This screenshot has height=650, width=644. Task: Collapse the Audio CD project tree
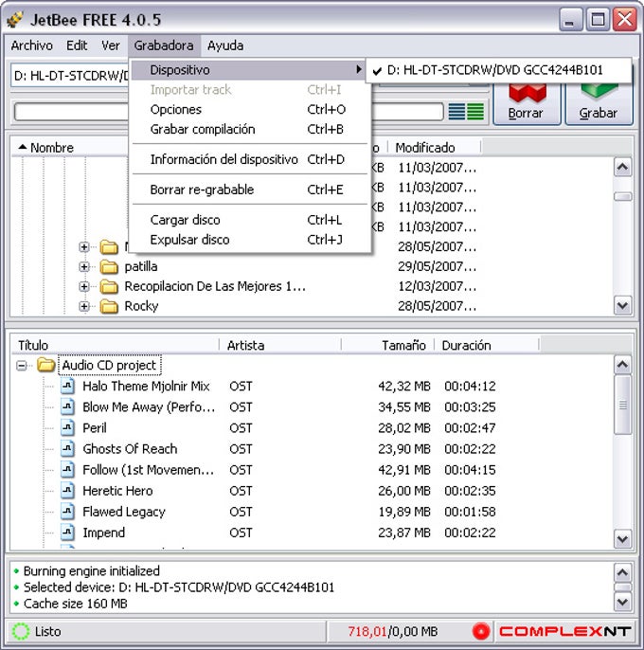(x=21, y=365)
